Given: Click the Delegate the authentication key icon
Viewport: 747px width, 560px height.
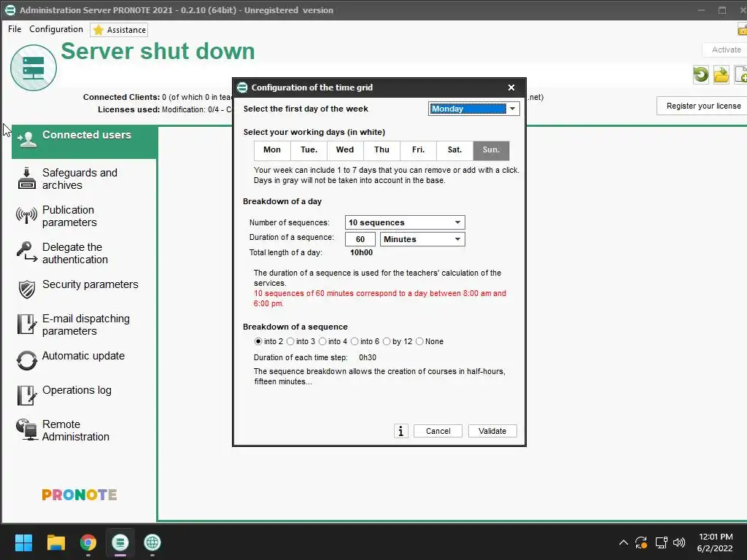Looking at the screenshot, I should click(x=27, y=252).
